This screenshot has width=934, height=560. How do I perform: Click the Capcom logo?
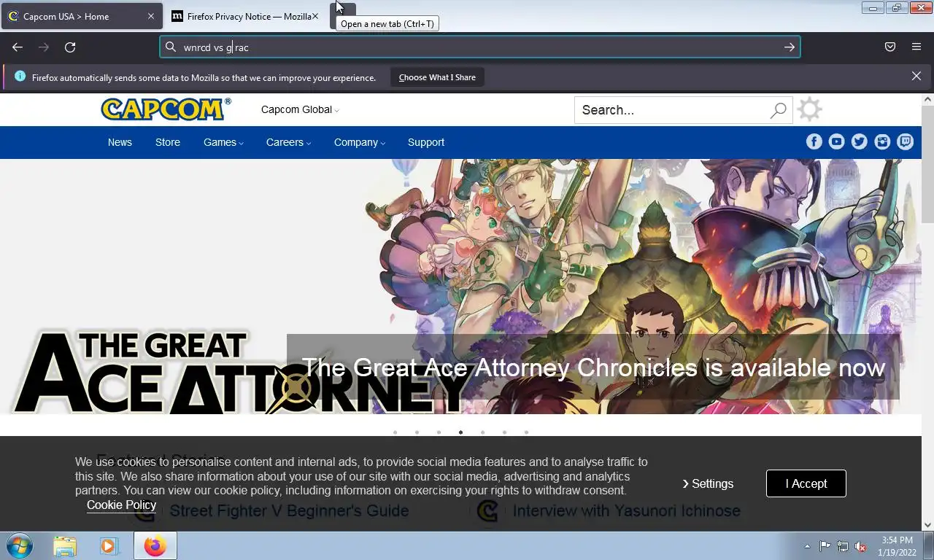tap(166, 109)
